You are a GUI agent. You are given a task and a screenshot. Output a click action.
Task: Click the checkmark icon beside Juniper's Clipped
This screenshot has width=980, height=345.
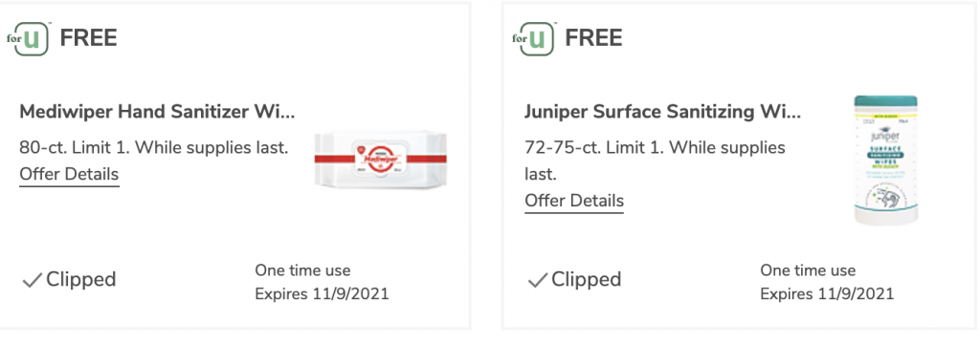point(537,281)
